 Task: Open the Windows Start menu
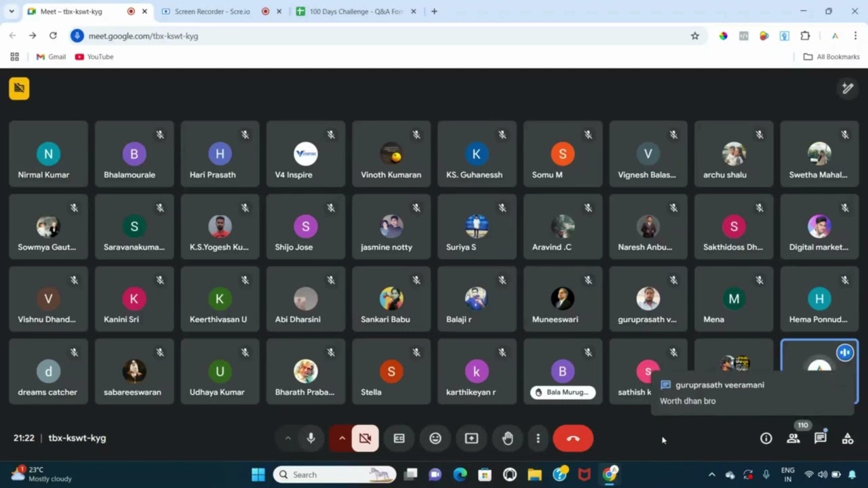tap(258, 474)
